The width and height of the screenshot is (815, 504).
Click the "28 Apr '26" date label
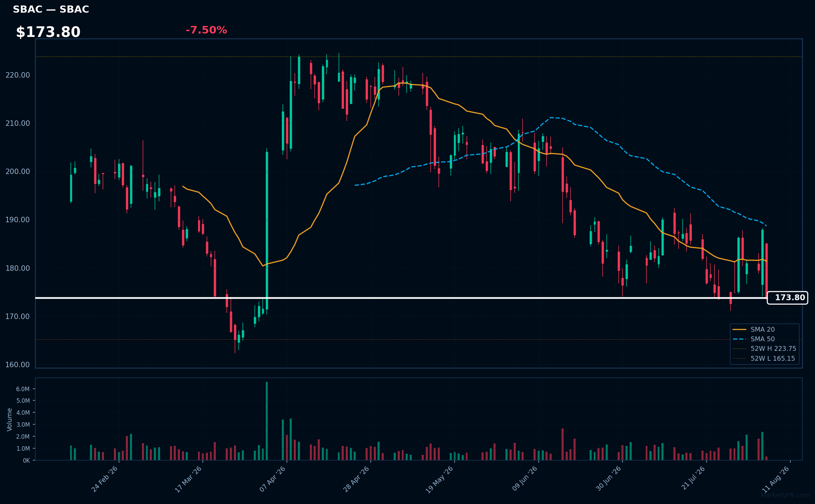pos(356,479)
